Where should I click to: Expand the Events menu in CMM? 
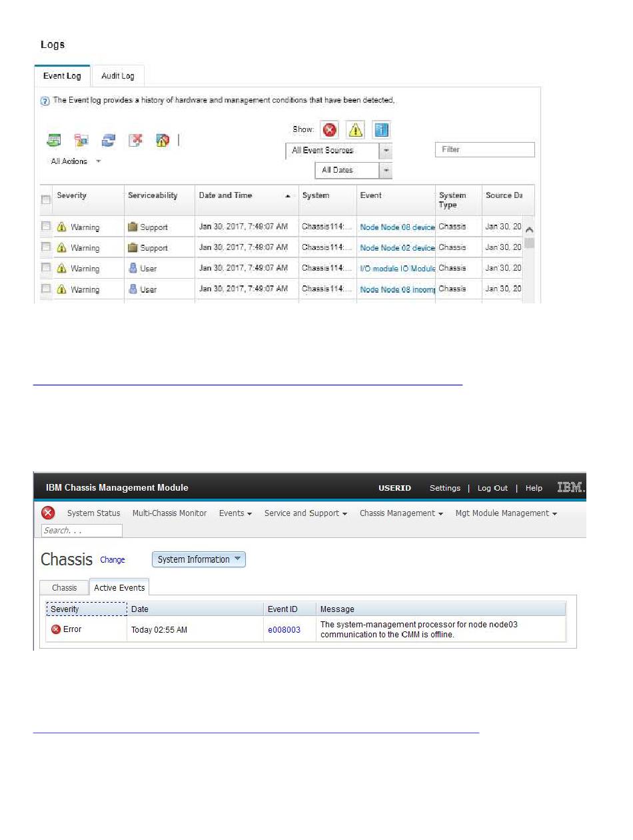click(x=235, y=513)
